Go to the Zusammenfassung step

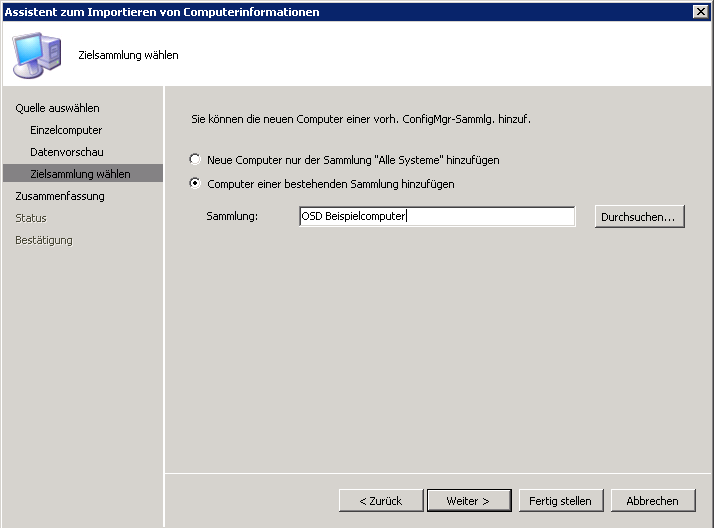[x=60, y=196]
